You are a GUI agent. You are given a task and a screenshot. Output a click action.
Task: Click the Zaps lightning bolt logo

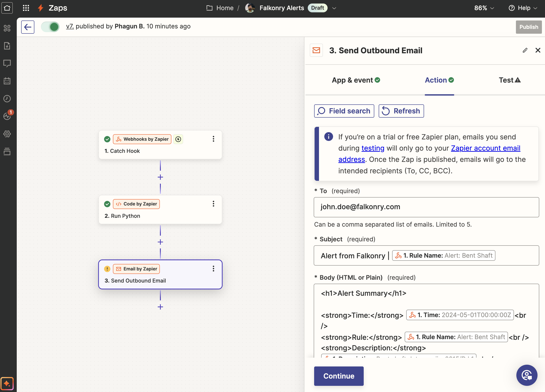[x=40, y=8]
